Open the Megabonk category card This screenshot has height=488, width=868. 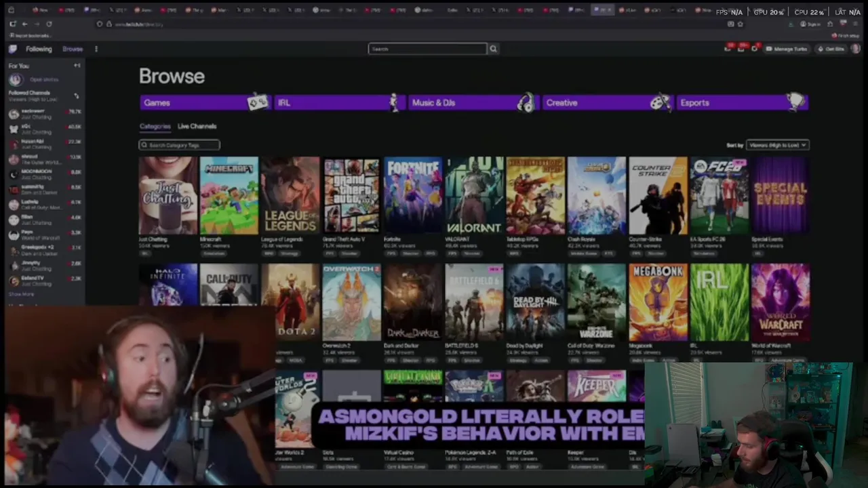658,302
